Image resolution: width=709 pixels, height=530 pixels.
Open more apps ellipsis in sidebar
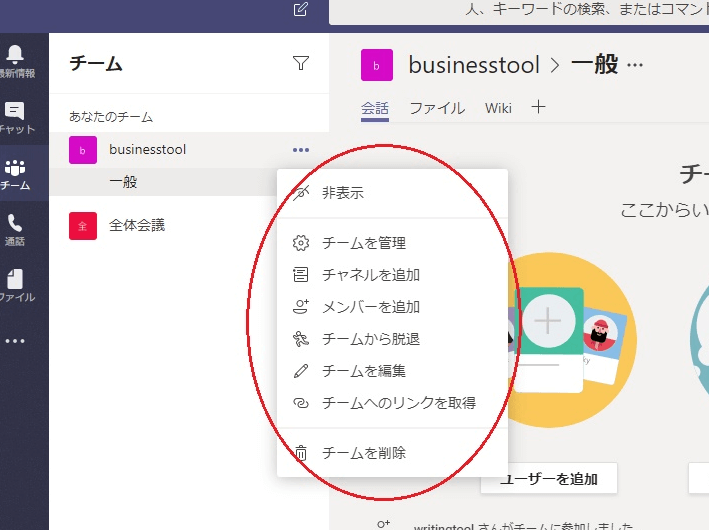tap(16, 341)
